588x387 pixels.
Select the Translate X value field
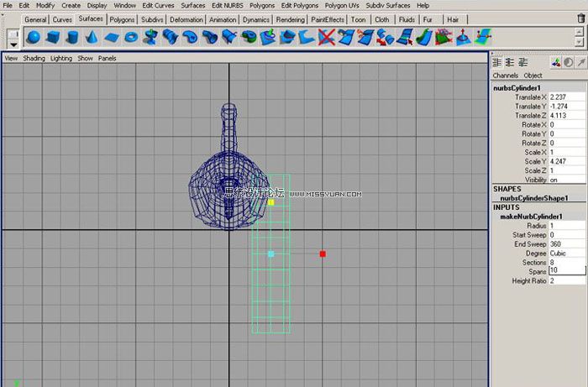(566, 97)
